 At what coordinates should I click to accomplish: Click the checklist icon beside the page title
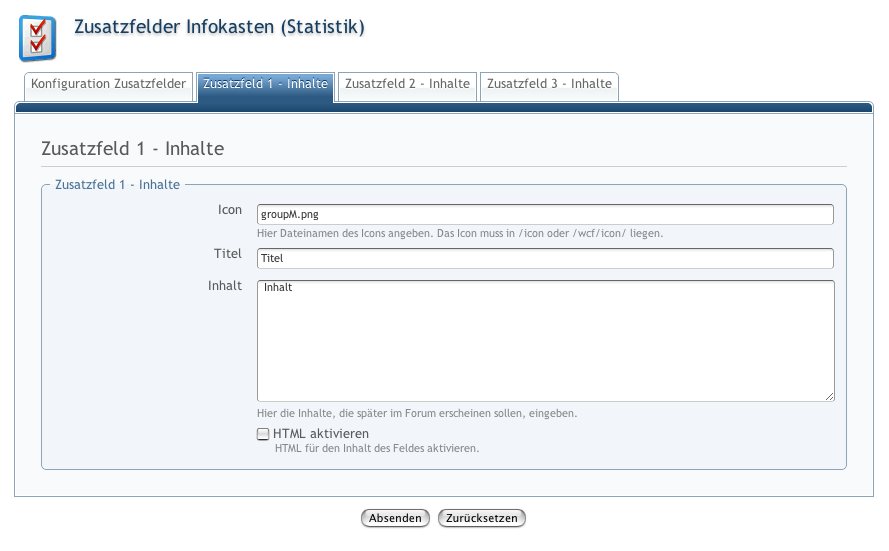tap(38, 38)
